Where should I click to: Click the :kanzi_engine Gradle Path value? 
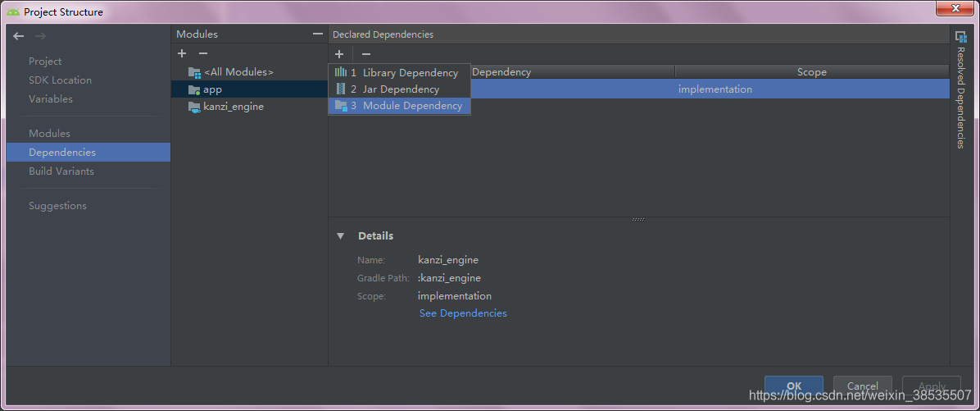(x=449, y=278)
